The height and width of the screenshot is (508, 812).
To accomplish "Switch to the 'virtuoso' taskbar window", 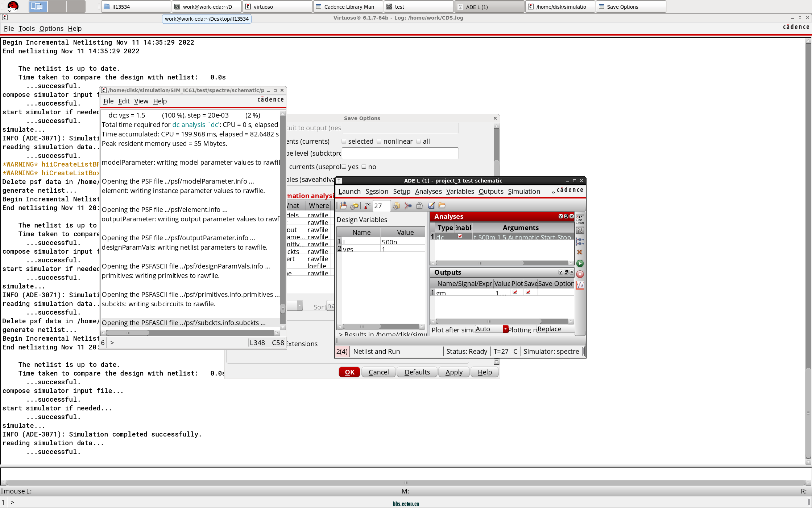I will tap(278, 7).
